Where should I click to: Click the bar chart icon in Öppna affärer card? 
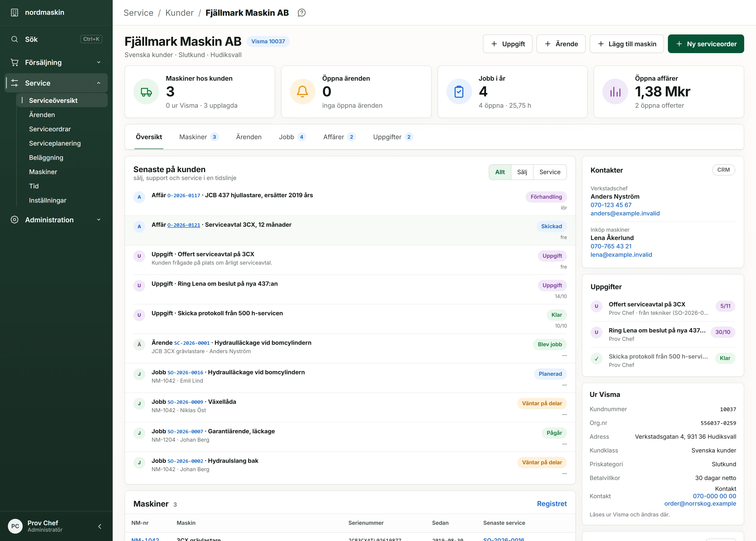click(615, 92)
